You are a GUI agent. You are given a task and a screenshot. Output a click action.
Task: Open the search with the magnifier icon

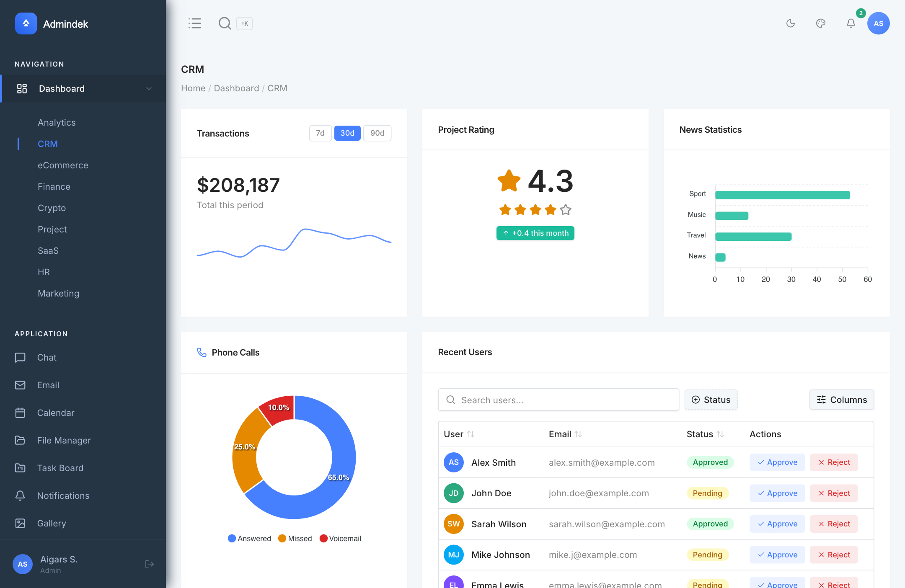point(225,23)
